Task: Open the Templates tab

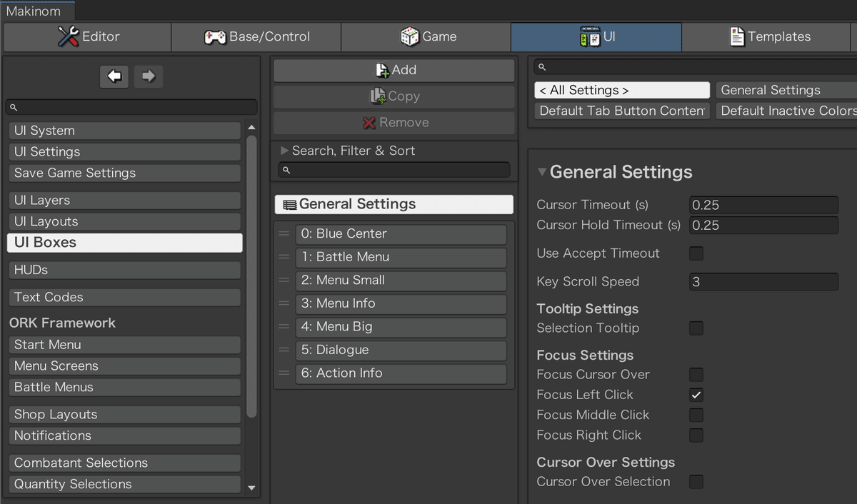Action: point(766,37)
